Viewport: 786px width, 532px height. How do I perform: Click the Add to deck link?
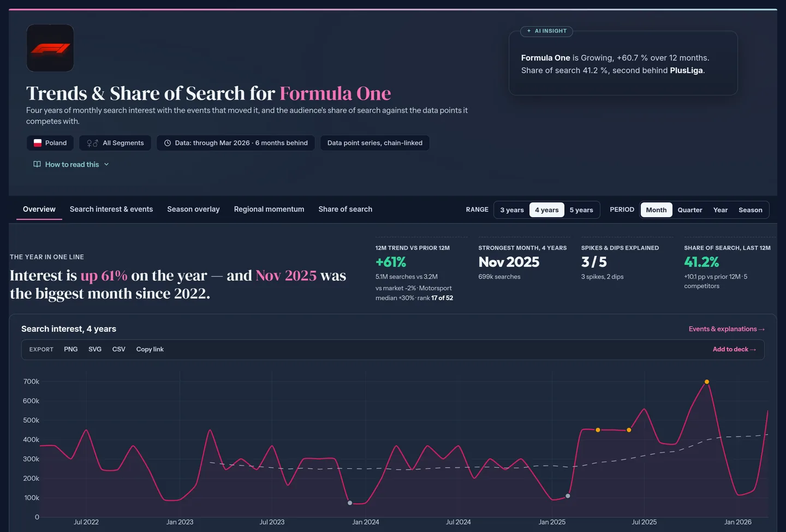734,349
